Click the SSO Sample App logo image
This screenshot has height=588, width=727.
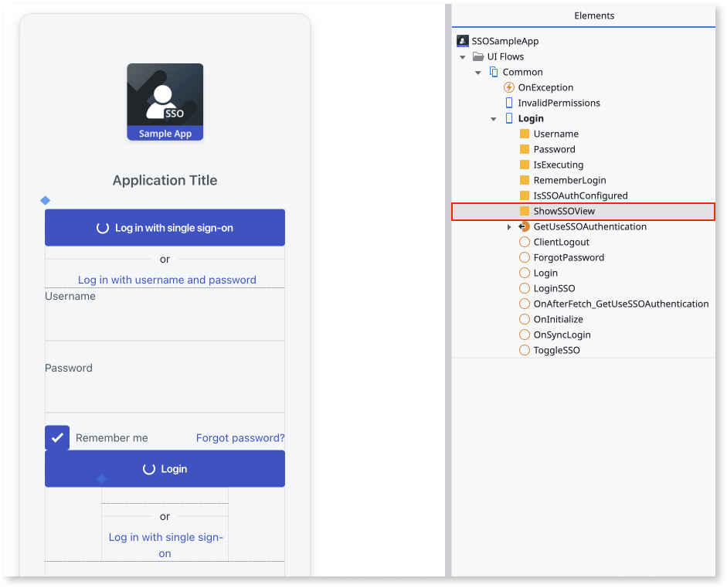(x=165, y=102)
